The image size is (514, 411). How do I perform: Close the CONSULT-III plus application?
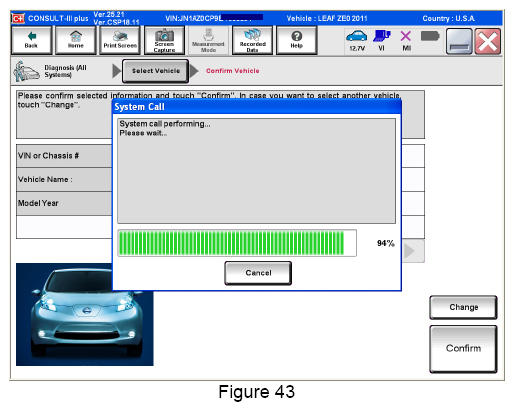coord(488,41)
